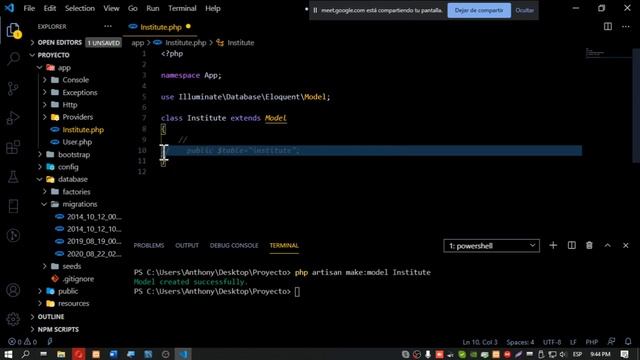Switch to the Debug Console tab
This screenshot has height=360, width=640.
[234, 245]
